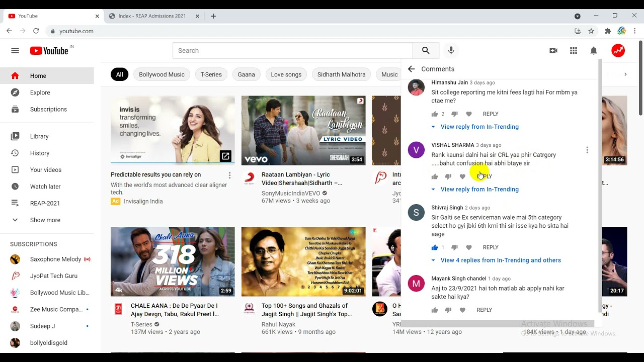Expand the Show more sidebar section
Screen dimensions: 644x362
[x=47, y=220]
